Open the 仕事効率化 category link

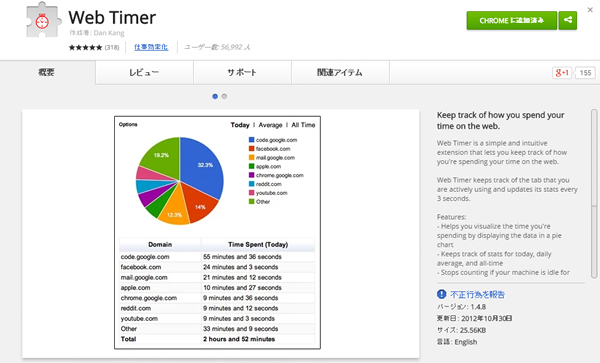pos(151,47)
